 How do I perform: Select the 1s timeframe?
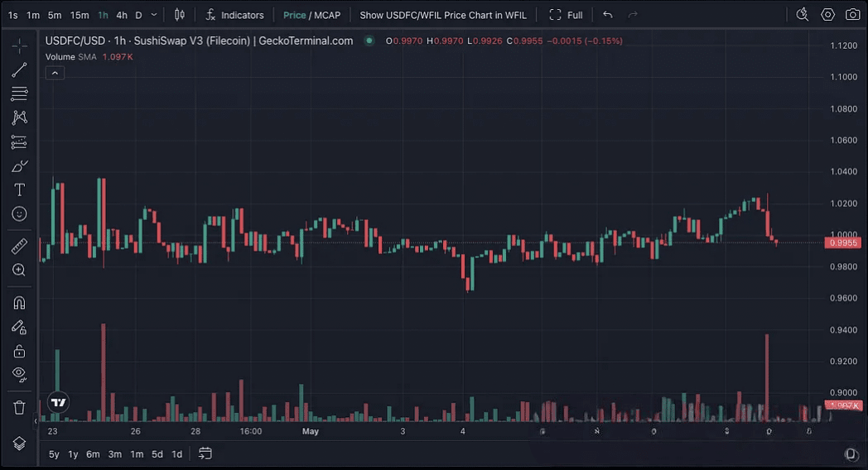coord(12,16)
